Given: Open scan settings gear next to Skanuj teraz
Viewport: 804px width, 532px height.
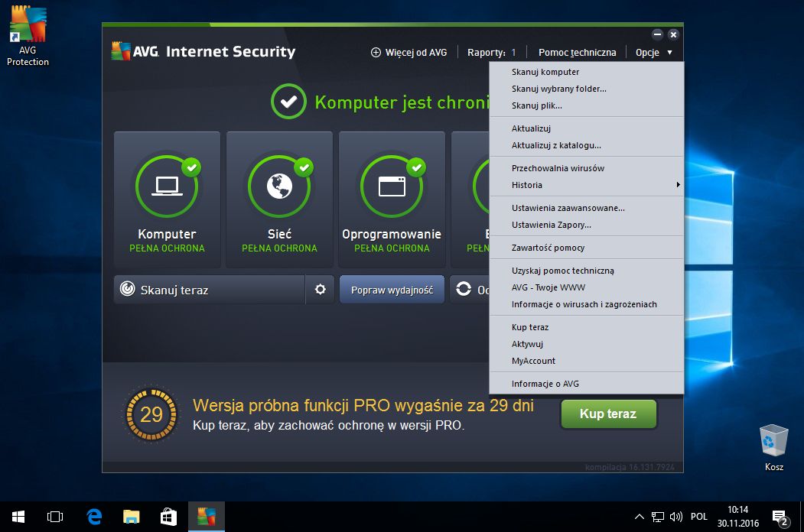Looking at the screenshot, I should (321, 290).
